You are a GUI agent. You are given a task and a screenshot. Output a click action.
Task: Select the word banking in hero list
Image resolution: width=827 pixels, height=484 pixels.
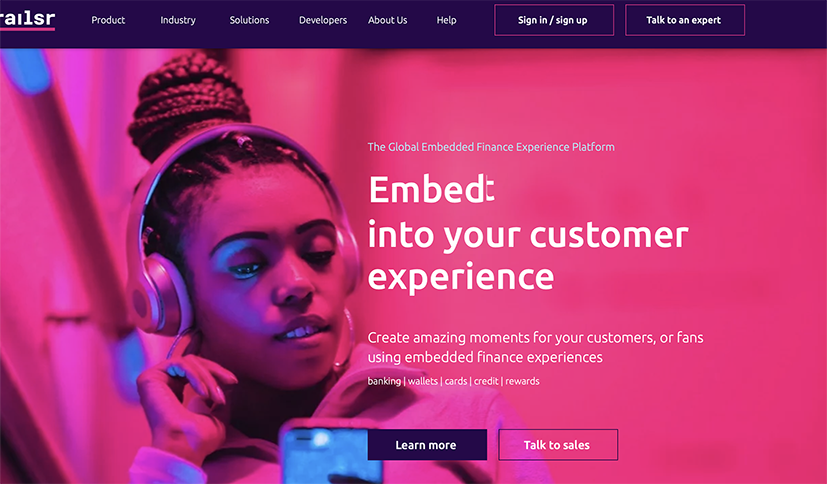coord(384,381)
